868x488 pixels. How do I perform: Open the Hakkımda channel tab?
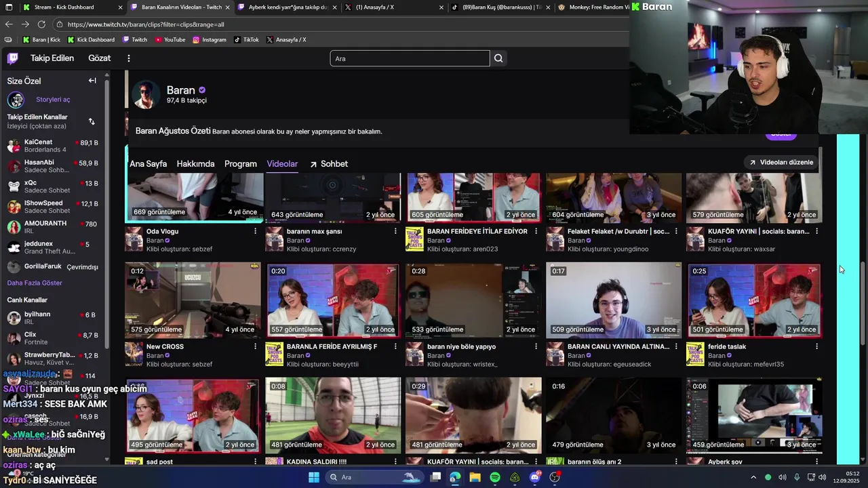tap(195, 164)
